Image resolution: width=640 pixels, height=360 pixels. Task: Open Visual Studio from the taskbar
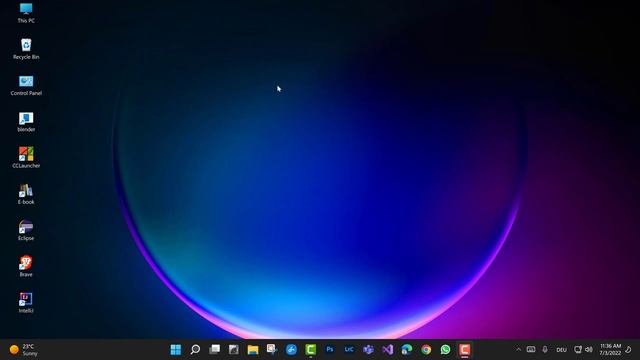tap(388, 349)
